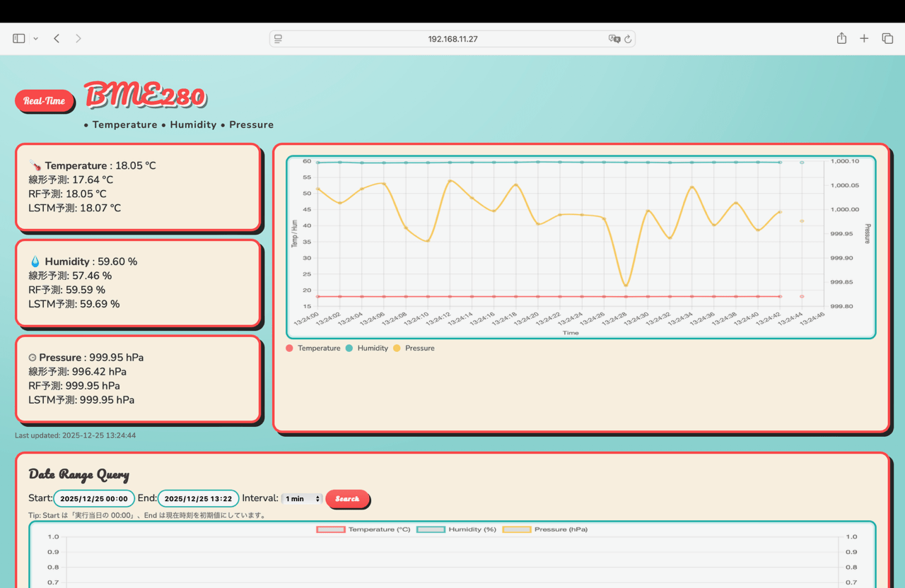
Task: Open the Interval 1 min dropdown
Action: pos(302,499)
